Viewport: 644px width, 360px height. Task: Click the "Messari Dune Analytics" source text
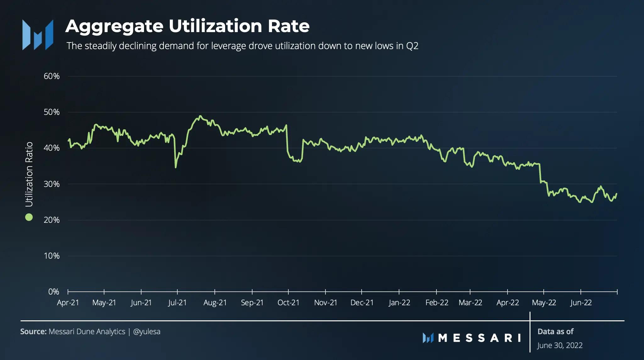87,331
